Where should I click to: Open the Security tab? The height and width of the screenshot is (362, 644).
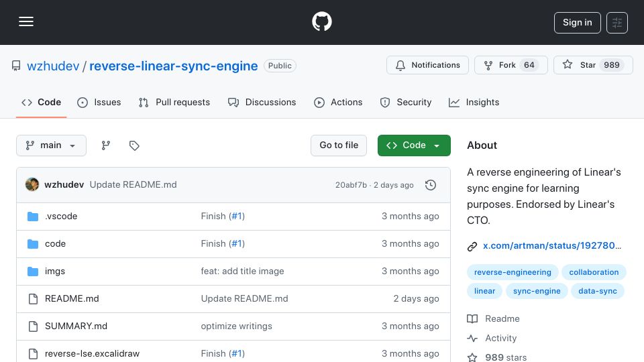(x=406, y=102)
